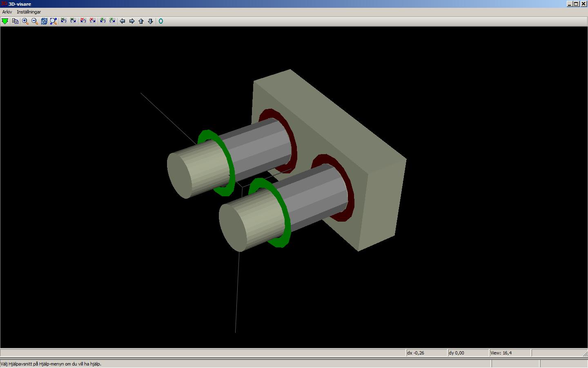The height and width of the screenshot is (368, 588).
Task: Move the view left with arrow
Action: (x=122, y=21)
